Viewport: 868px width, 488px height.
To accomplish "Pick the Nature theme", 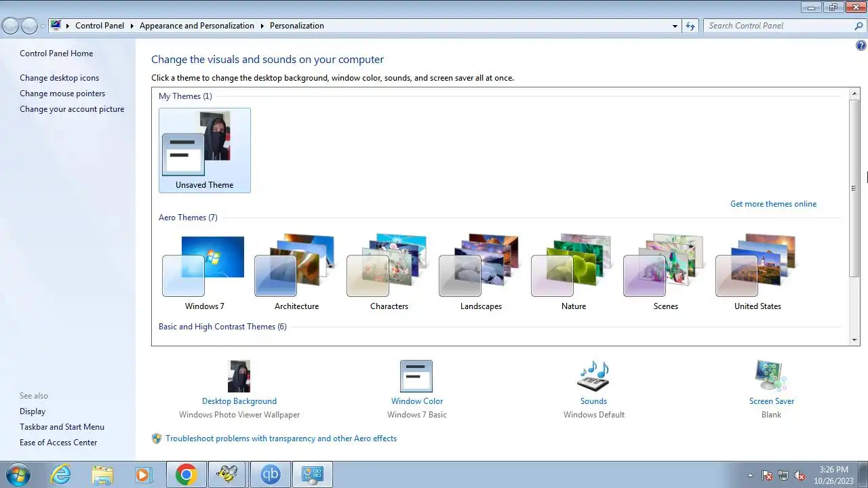I will pos(573,272).
